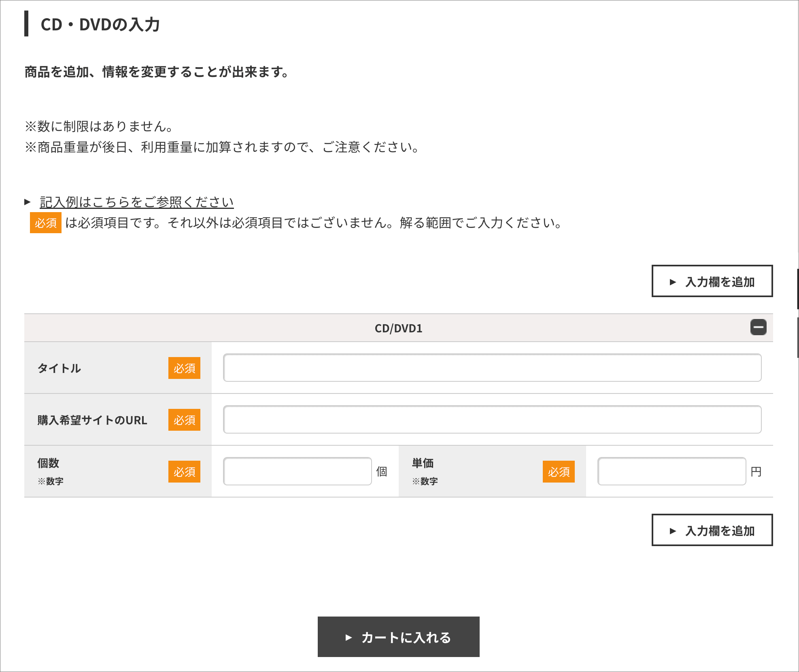The height and width of the screenshot is (672, 799).
Task: Click the タイトル field label
Action: (59, 368)
